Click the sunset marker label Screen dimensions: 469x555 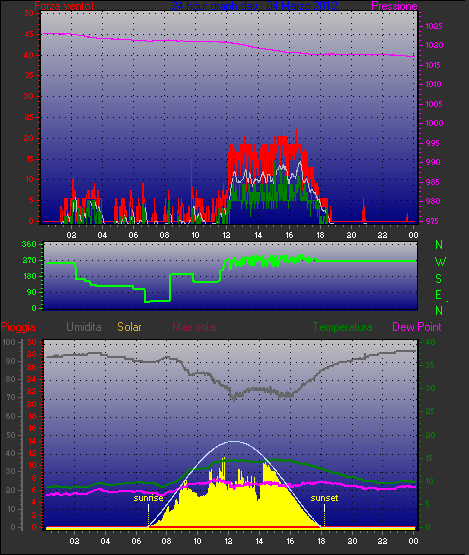tap(324, 498)
